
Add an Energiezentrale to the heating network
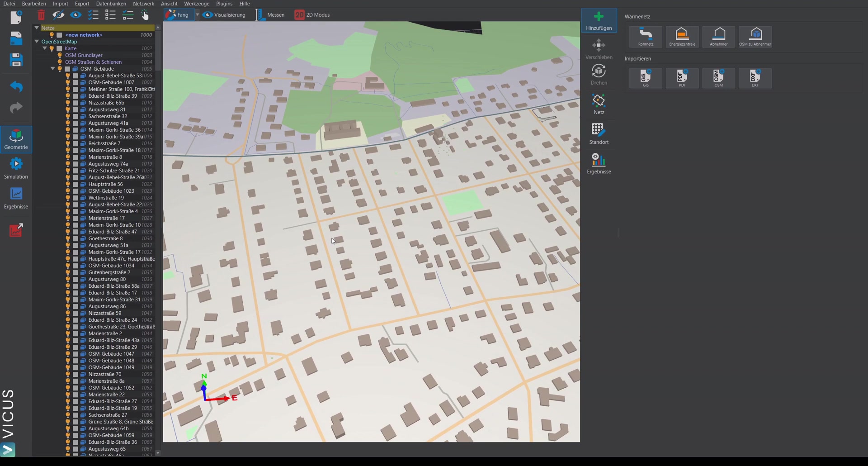click(x=682, y=37)
